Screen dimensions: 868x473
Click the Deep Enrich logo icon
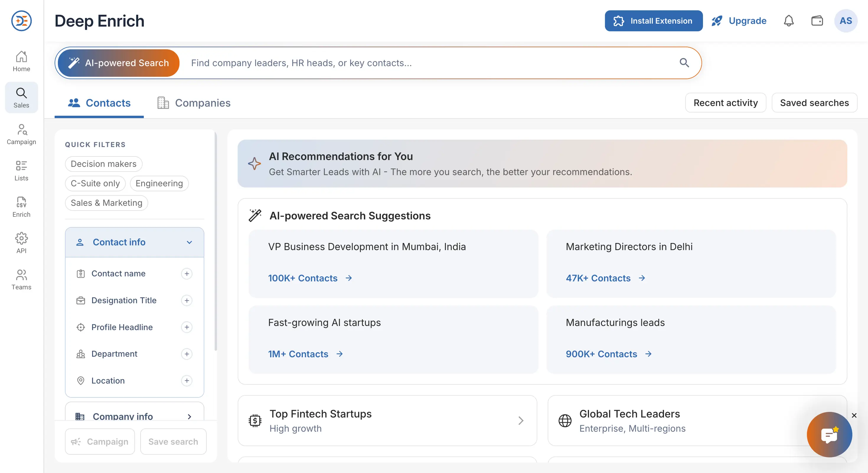click(x=21, y=21)
